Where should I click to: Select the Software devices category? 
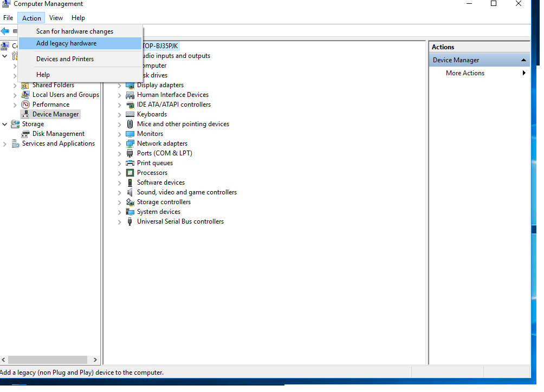tap(160, 182)
